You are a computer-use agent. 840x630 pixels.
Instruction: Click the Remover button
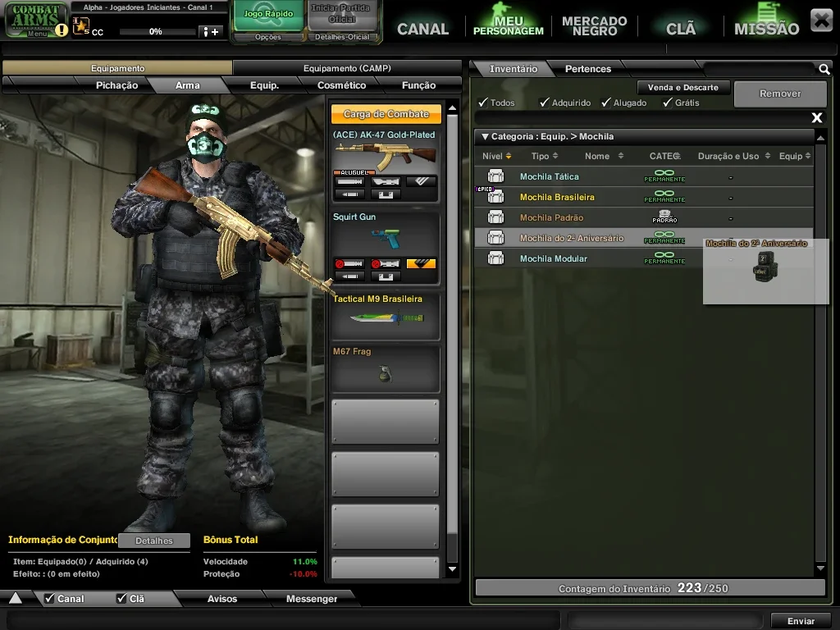[780, 94]
